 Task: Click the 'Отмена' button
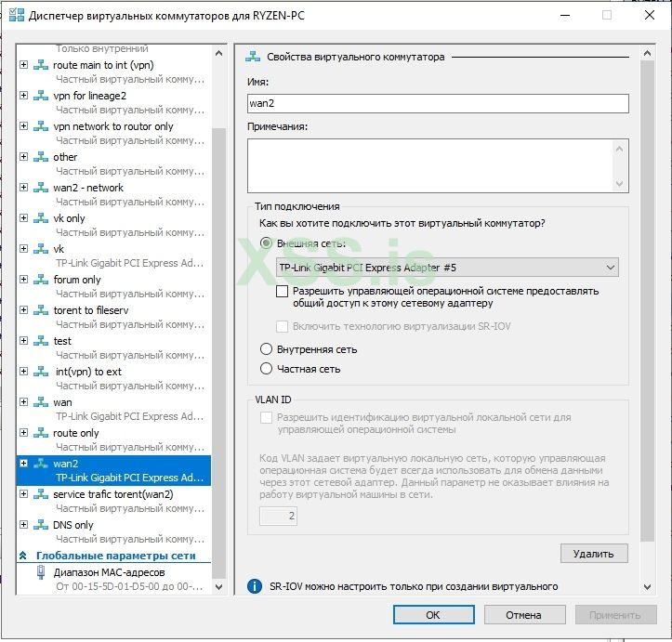pos(524,614)
